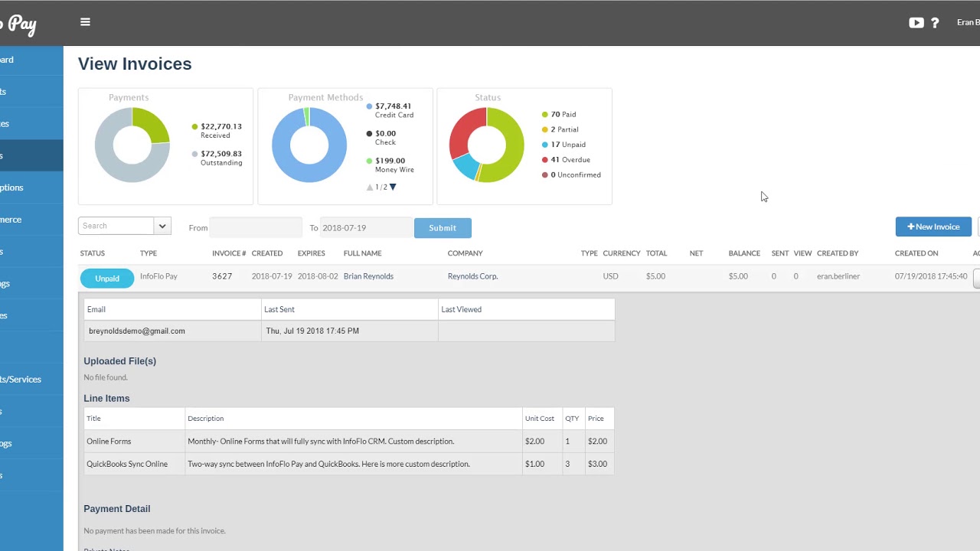This screenshot has height=551, width=980.
Task: Click the Unpaid status badge of invoice 3627
Action: [107, 279]
